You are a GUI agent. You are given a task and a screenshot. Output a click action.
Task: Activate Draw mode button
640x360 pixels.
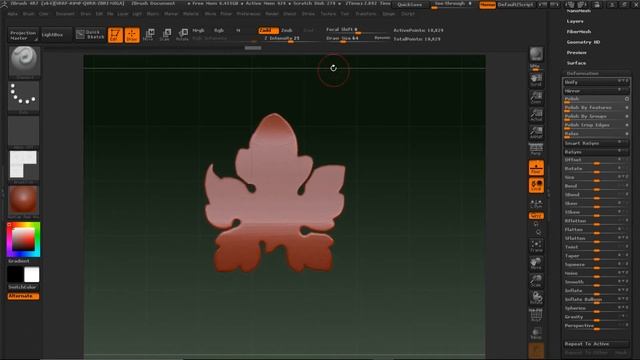(x=132, y=35)
